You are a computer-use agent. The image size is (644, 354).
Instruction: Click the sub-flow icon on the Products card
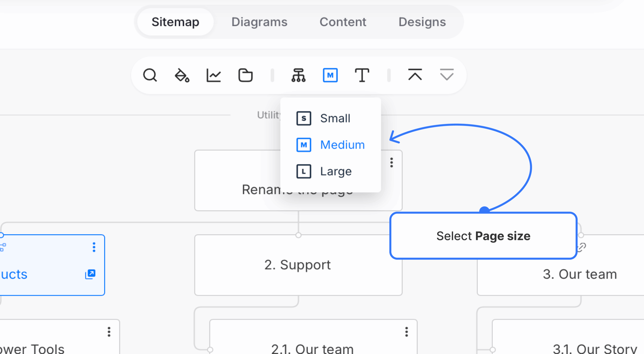tap(3, 247)
